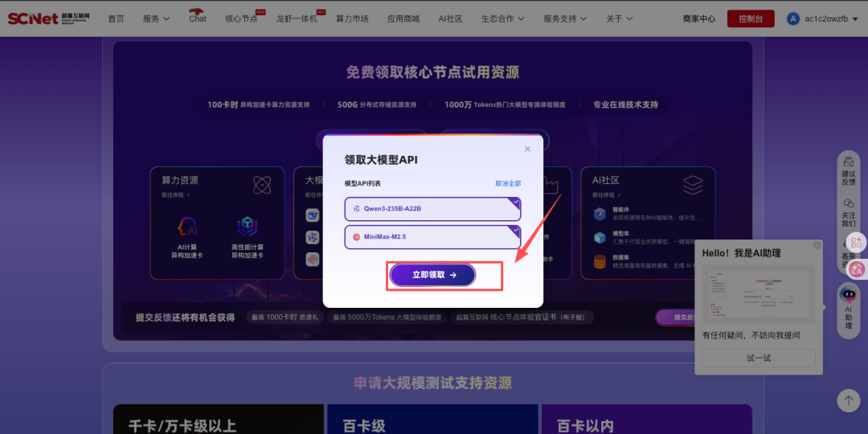Open account name ac1c2owzfb
Screen dimensions: 868x434
pyautogui.click(x=826, y=18)
